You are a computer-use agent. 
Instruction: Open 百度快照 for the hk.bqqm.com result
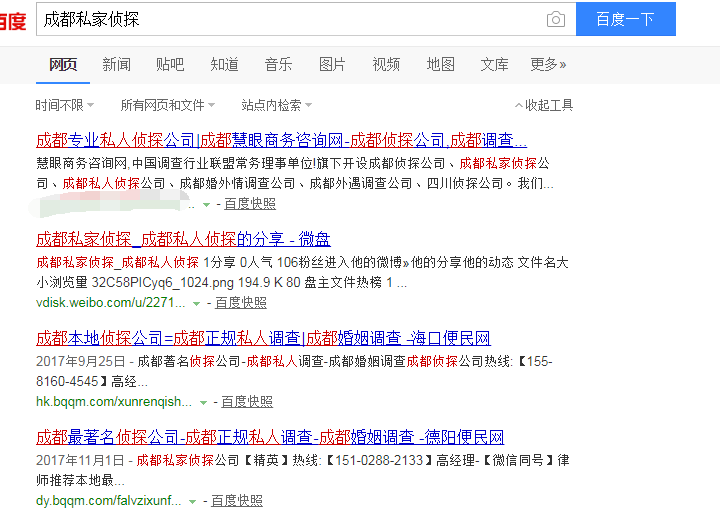coord(247,402)
